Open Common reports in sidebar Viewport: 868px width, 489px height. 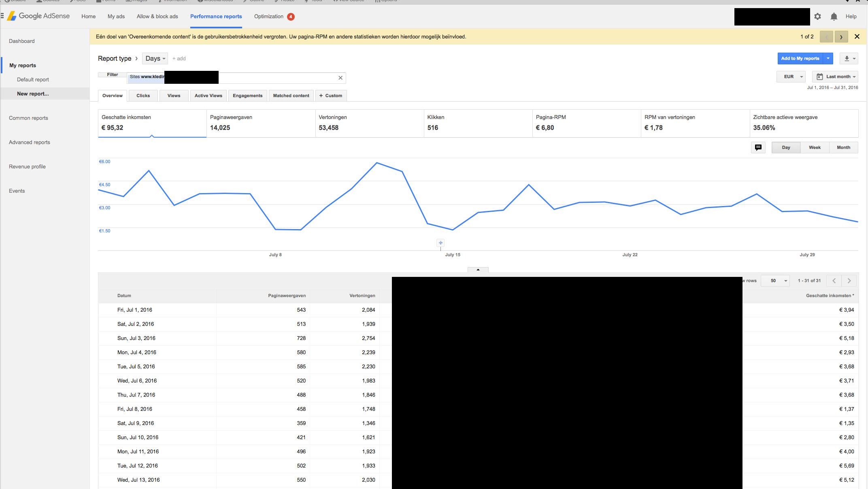(28, 118)
